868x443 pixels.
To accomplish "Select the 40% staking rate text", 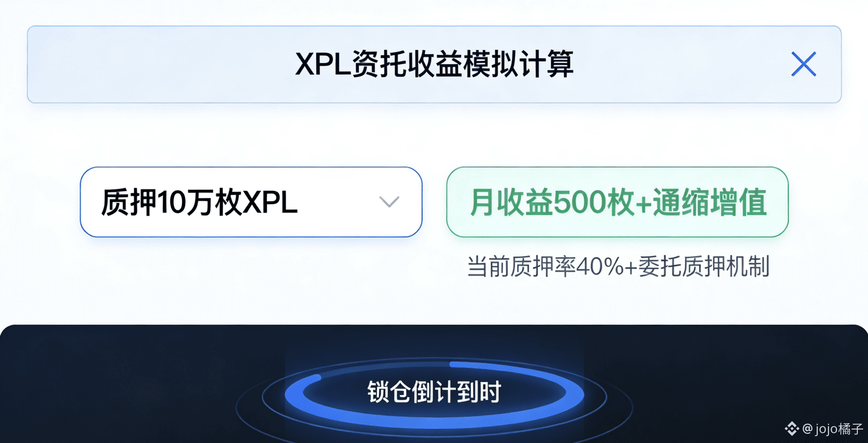I will click(x=599, y=266).
